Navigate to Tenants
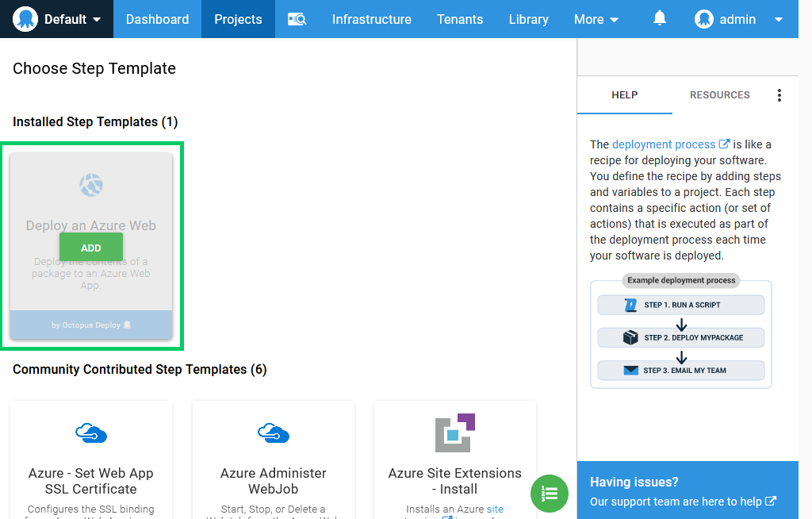812x519 pixels. 460,19
